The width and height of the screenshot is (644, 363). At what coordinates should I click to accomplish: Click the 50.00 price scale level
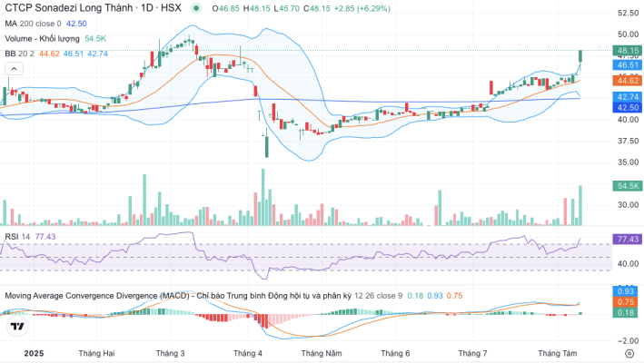[x=628, y=34]
